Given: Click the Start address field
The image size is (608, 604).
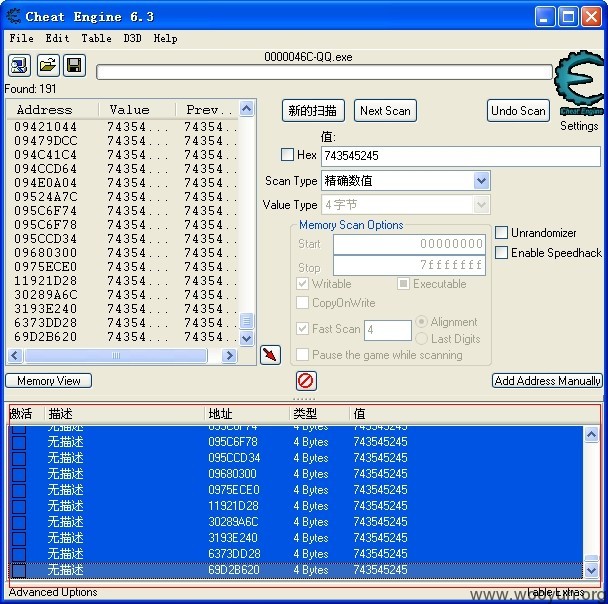Looking at the screenshot, I should click(x=409, y=244).
